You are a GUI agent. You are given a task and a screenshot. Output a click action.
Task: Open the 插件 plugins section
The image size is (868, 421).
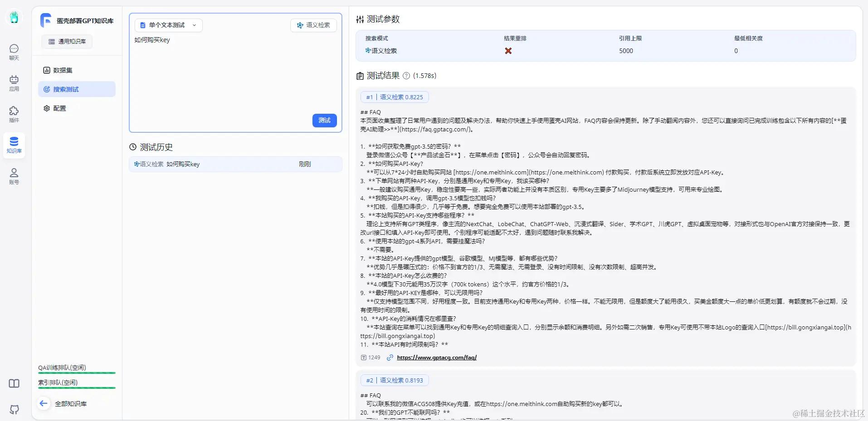click(x=14, y=114)
